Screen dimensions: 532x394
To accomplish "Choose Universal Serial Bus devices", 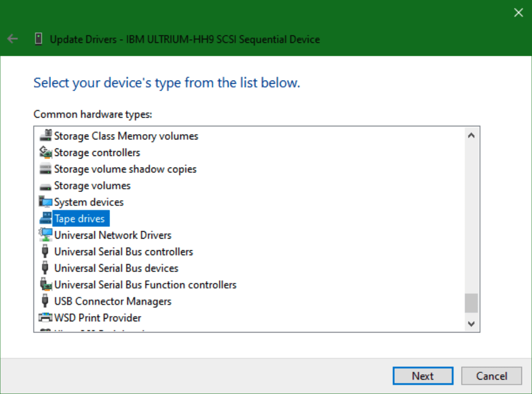I will (x=116, y=268).
